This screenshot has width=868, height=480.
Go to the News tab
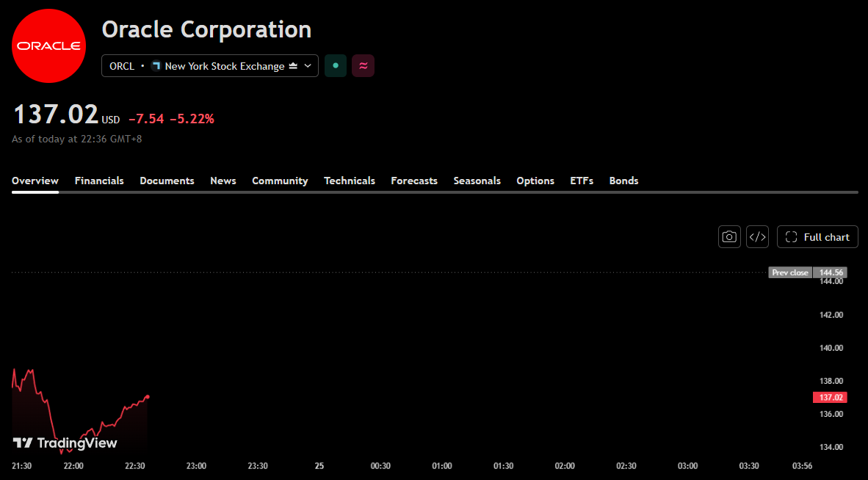tap(223, 181)
